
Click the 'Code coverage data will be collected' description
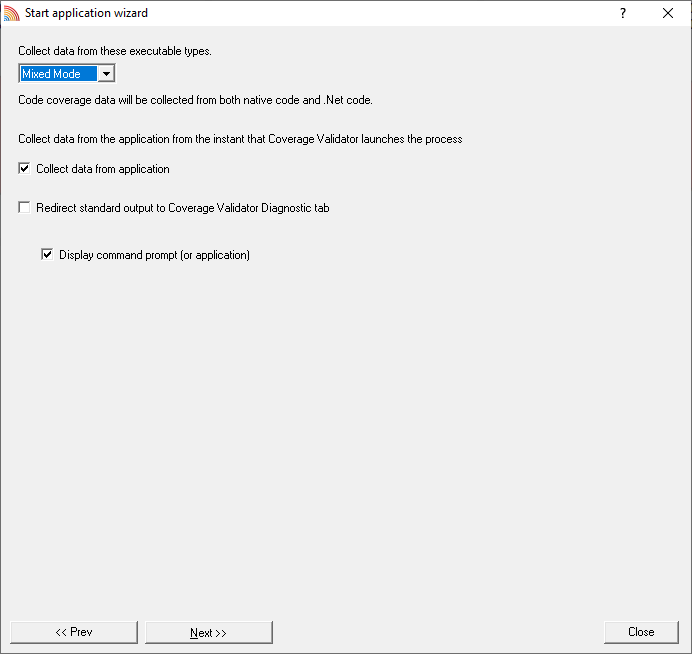195,100
